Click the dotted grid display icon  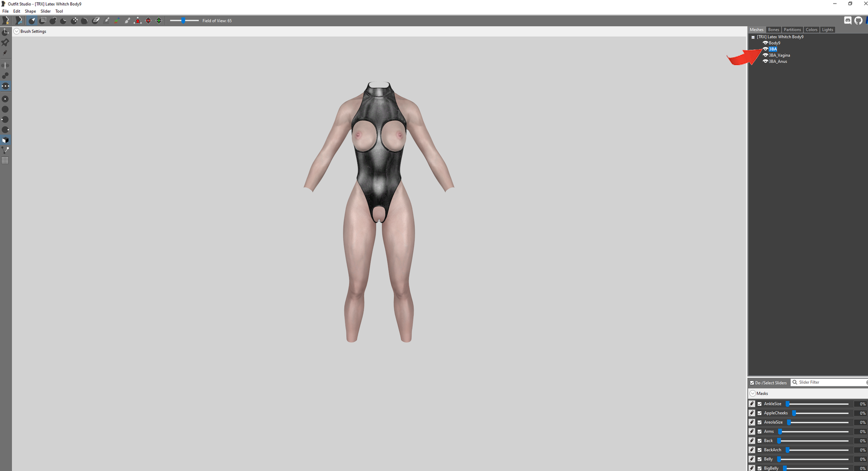click(x=5, y=160)
